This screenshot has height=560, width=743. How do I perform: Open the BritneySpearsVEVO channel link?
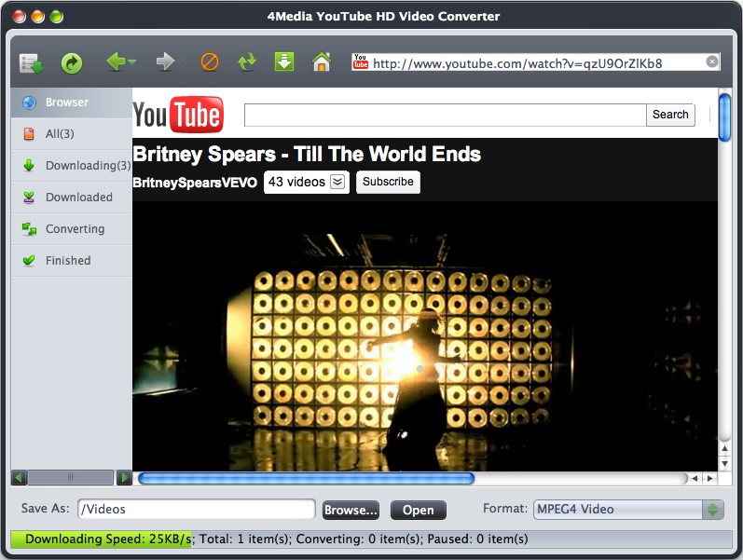click(195, 183)
